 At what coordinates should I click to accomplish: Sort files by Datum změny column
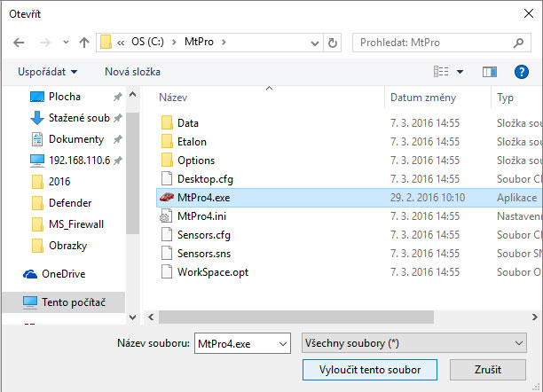pos(423,98)
